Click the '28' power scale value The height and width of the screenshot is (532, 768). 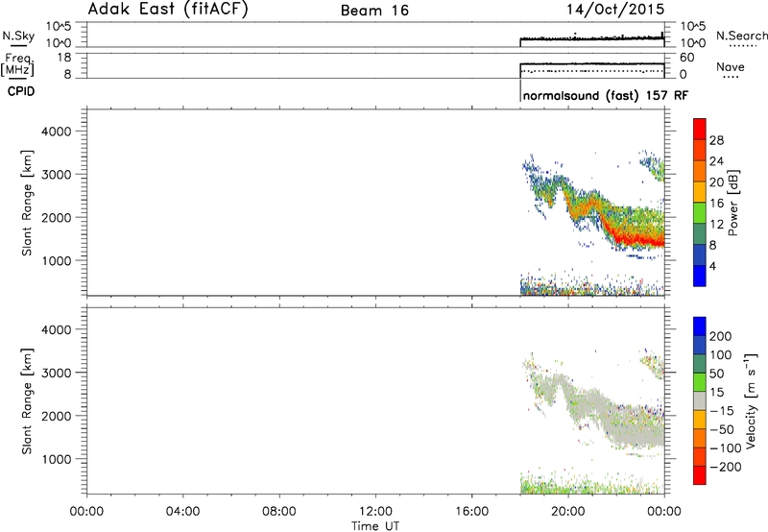(716, 140)
